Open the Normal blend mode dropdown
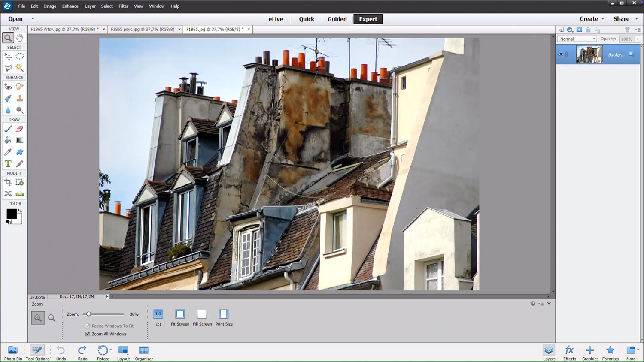 click(x=577, y=39)
